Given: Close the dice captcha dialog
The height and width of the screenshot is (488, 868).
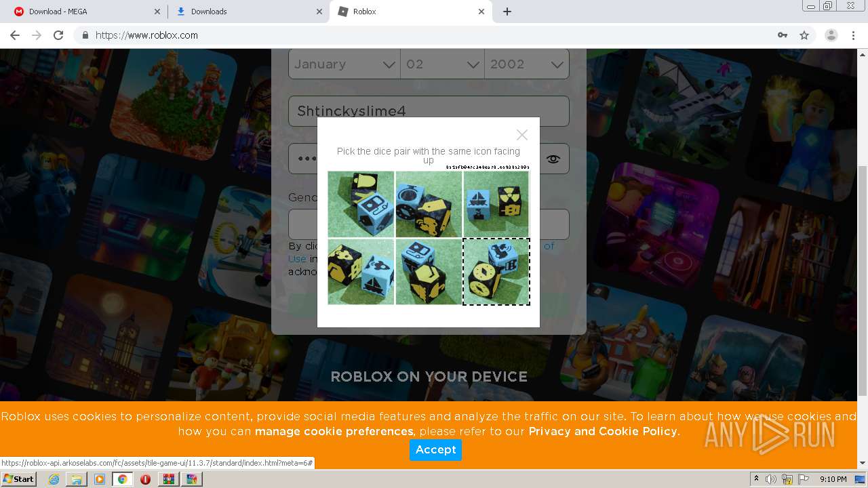Looking at the screenshot, I should [521, 135].
